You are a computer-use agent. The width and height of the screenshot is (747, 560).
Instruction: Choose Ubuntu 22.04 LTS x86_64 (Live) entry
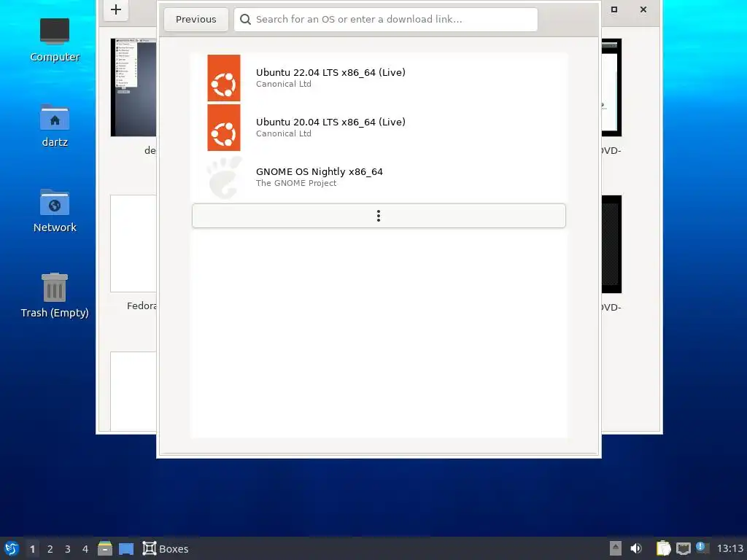pos(379,78)
